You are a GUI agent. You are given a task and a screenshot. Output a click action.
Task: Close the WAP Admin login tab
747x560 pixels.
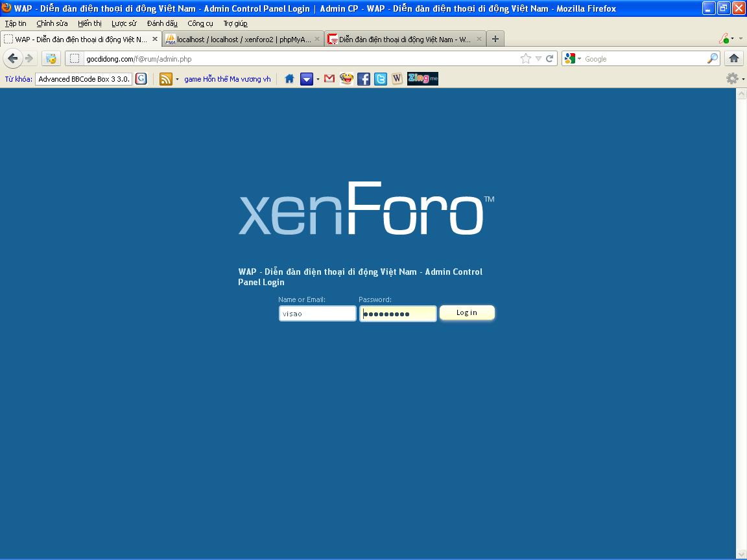(x=155, y=39)
